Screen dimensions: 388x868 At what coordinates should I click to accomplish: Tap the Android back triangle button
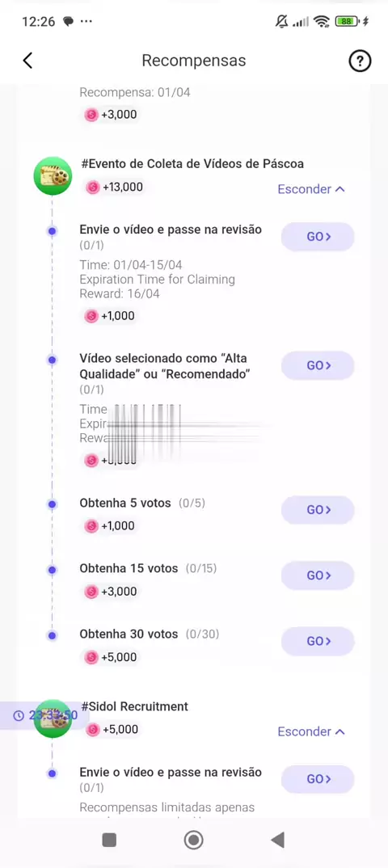click(x=277, y=840)
